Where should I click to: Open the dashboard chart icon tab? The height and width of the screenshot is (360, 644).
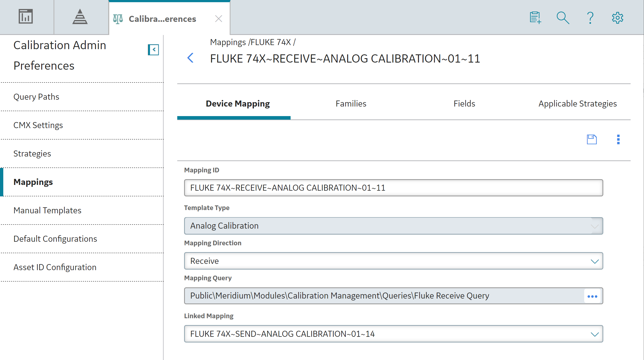(26, 17)
